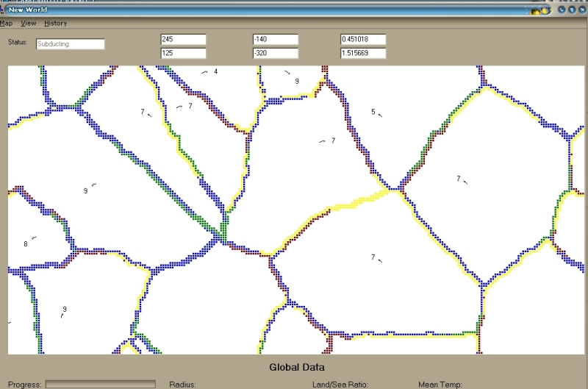
Task: Open the Map menu
Action: coord(6,24)
